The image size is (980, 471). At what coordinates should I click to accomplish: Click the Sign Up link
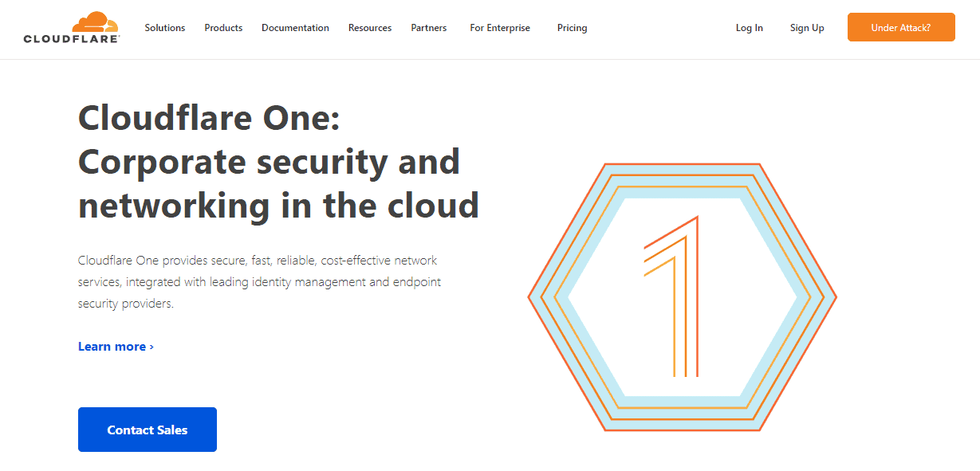click(807, 28)
